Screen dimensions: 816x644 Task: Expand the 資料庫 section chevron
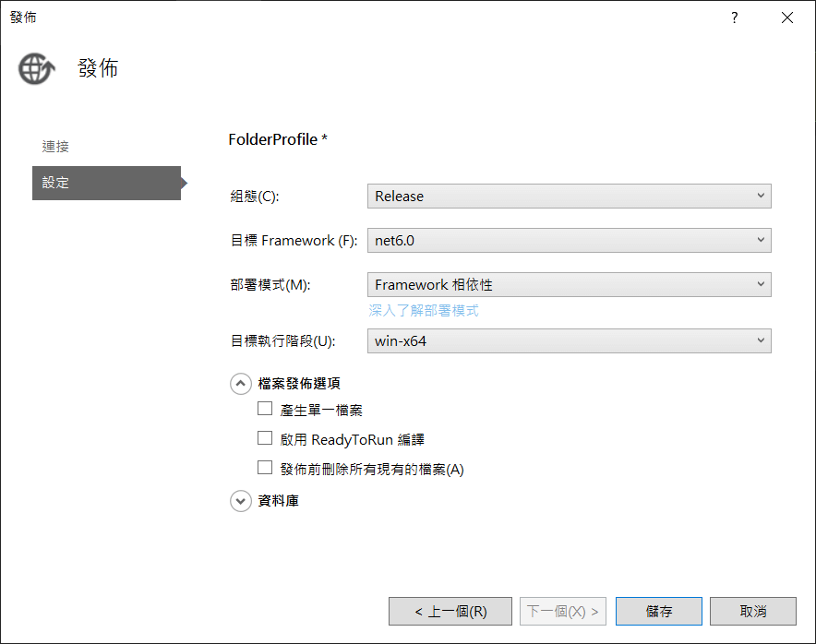pos(241,501)
